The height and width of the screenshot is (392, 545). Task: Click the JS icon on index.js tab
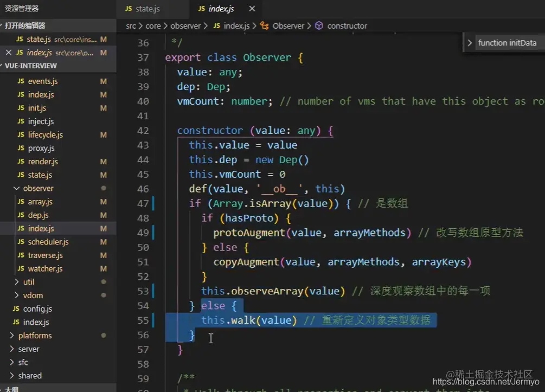click(202, 9)
